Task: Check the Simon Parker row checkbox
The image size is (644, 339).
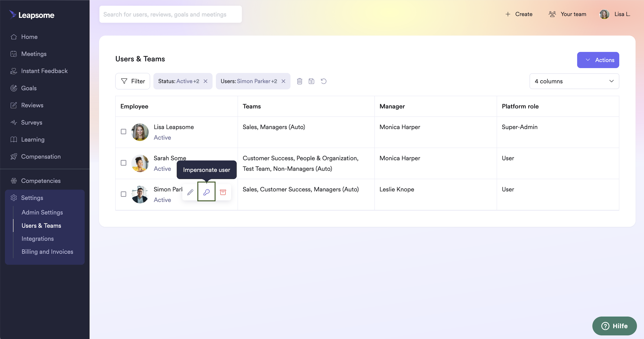Action: [123, 194]
